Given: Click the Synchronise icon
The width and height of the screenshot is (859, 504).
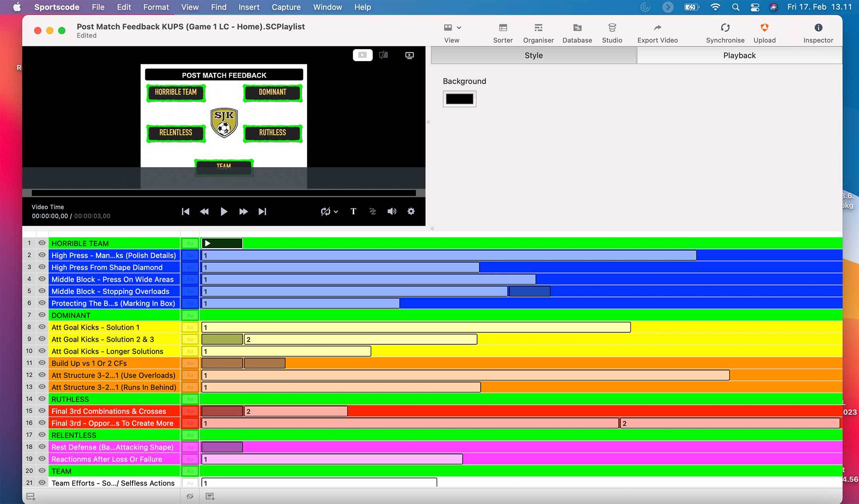Looking at the screenshot, I should coord(725,28).
